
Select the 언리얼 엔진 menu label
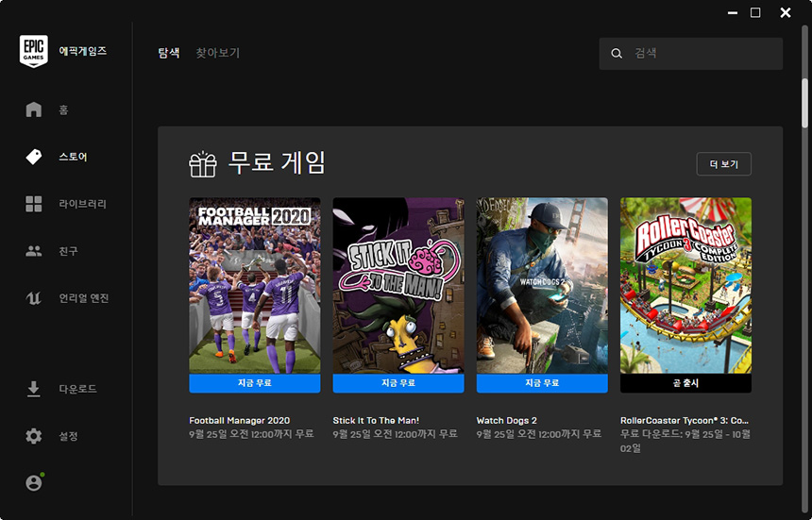click(84, 298)
